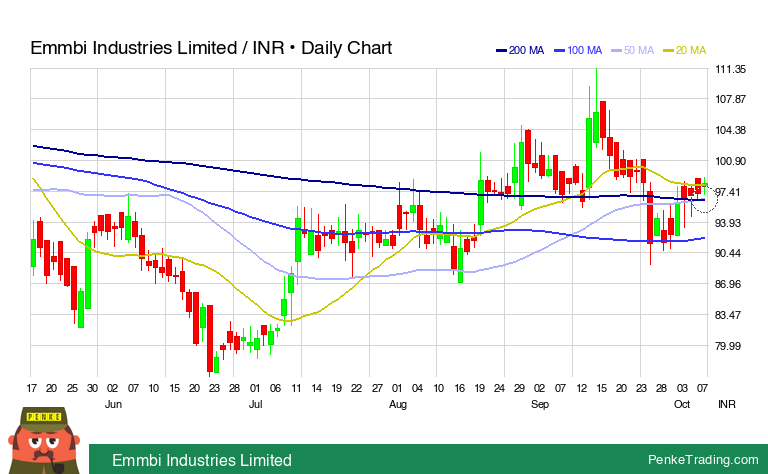Click the Aug month label
This screenshot has width=768, height=474.
point(398,404)
